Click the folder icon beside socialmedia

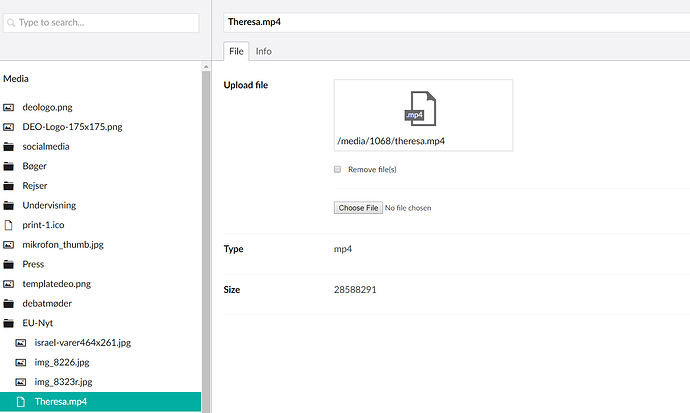[8, 146]
